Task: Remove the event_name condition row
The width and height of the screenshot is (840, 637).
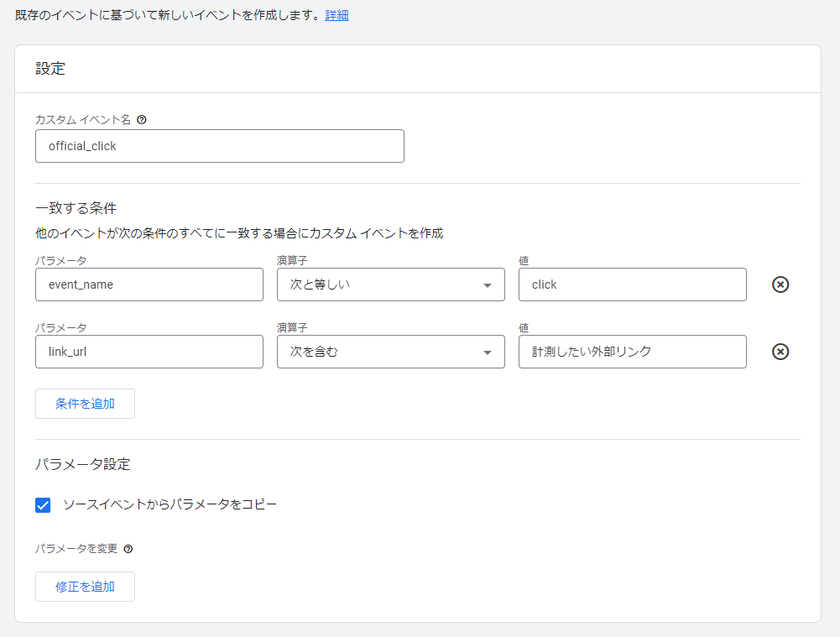Action: pyautogui.click(x=780, y=285)
